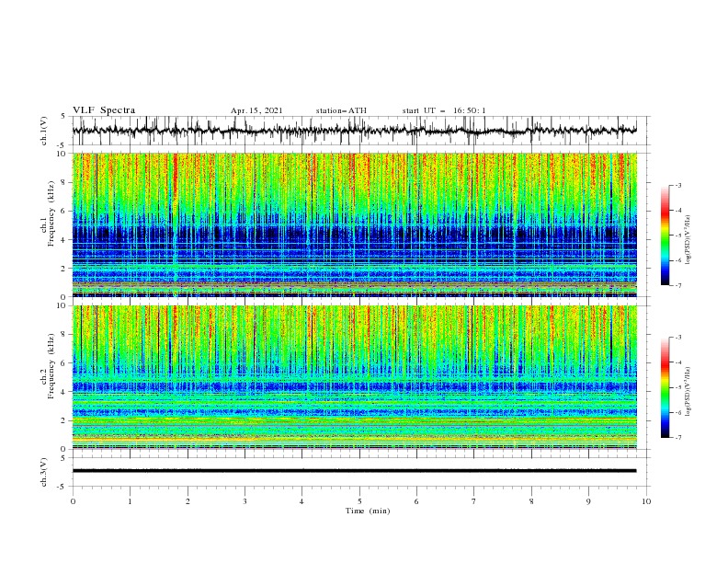Click the "9" tick on Time axis
728x563 pixels.
[588, 501]
